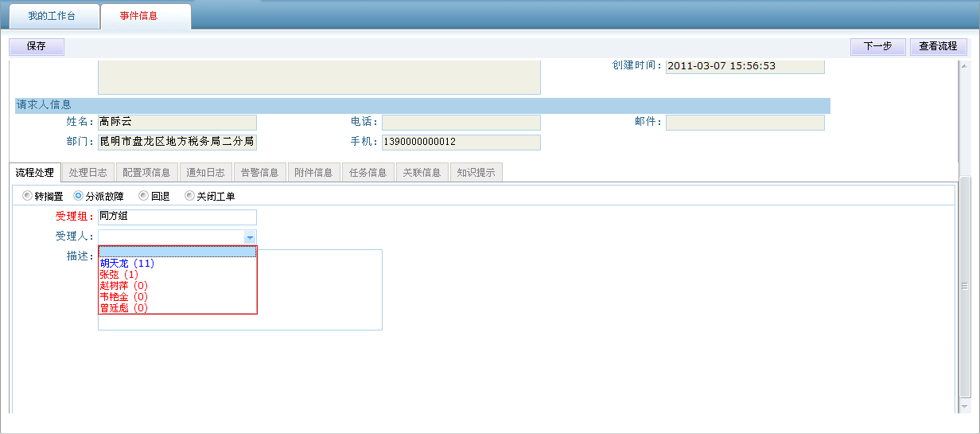Show the 知识提示 tab
The height and width of the screenshot is (434, 980).
[x=476, y=173]
